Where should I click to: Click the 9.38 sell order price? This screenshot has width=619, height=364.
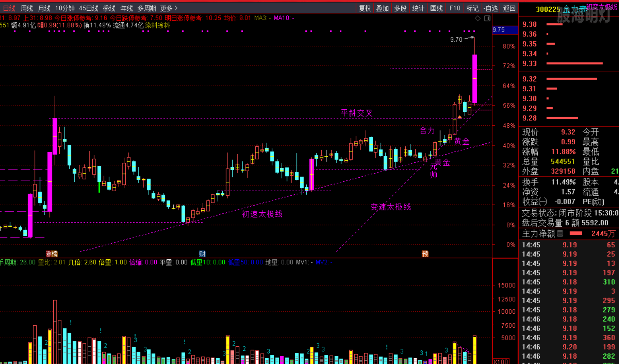pos(529,24)
